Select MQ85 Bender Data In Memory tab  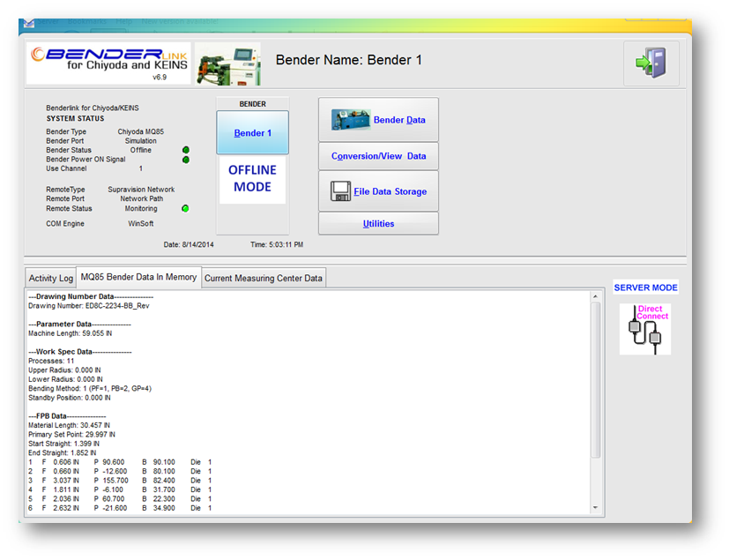pyautogui.click(x=138, y=277)
